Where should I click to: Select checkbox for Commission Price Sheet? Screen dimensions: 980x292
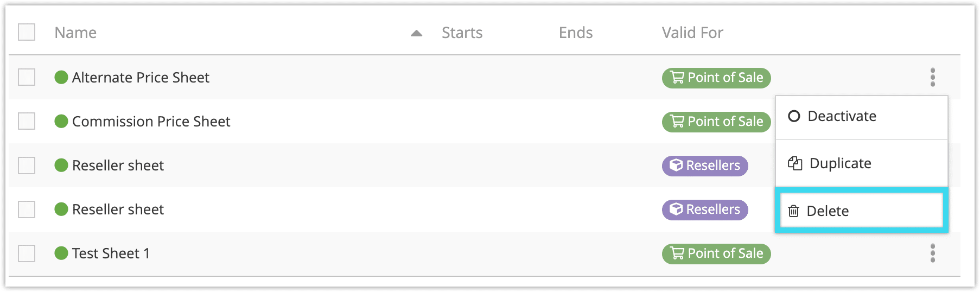tap(27, 121)
